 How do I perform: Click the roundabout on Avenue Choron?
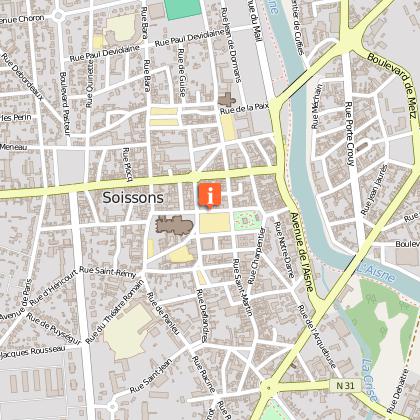click(58, 15)
